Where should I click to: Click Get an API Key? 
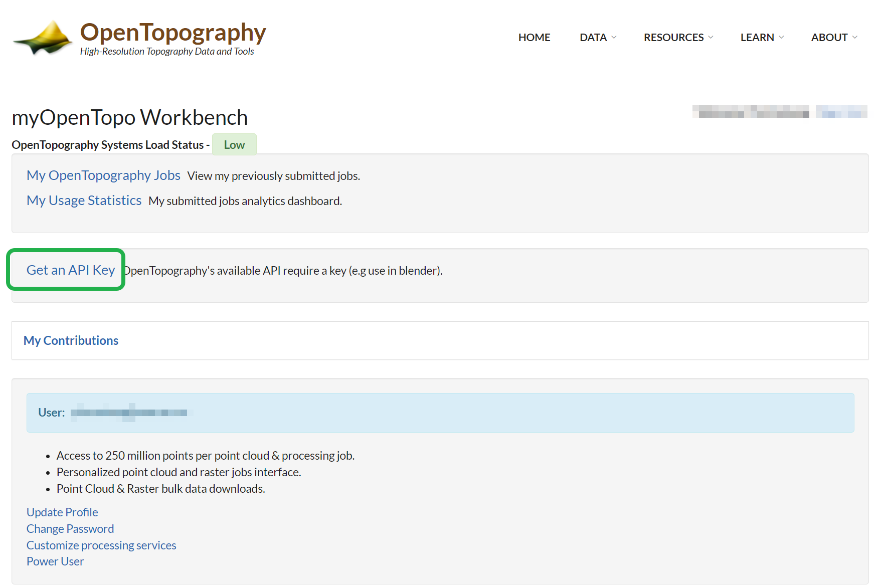point(70,270)
